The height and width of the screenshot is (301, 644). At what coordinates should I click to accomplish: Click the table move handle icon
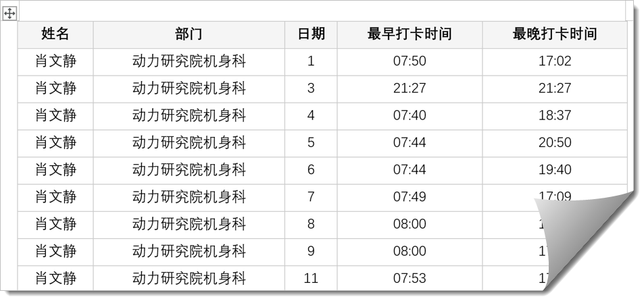click(9, 14)
